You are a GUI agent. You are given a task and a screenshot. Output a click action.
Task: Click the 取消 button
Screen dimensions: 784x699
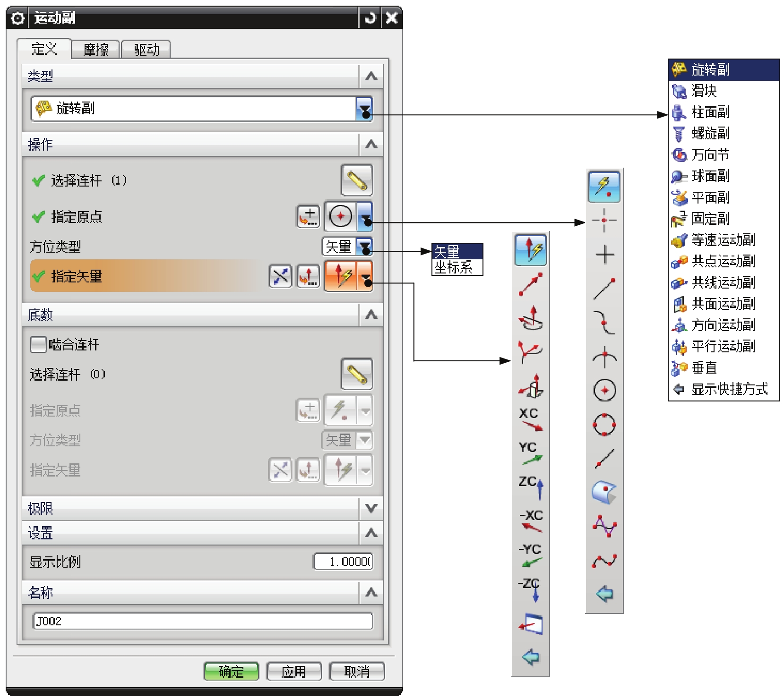click(x=357, y=671)
